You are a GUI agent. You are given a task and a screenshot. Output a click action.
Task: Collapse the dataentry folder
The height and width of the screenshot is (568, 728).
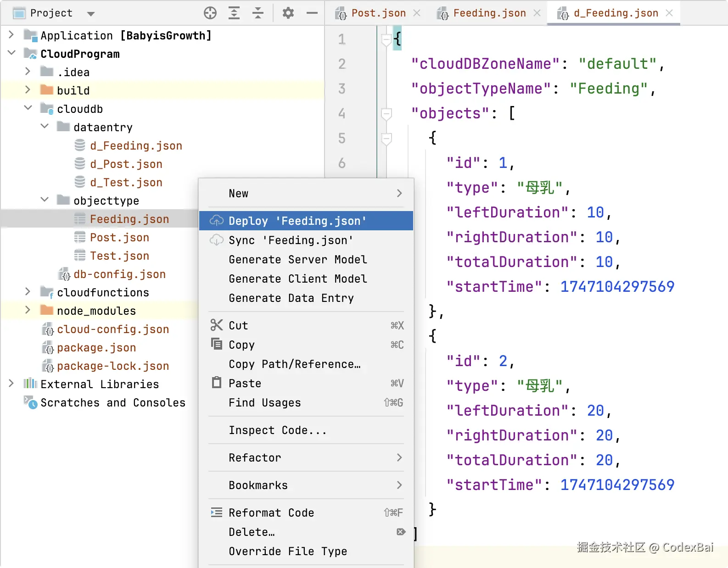45,127
